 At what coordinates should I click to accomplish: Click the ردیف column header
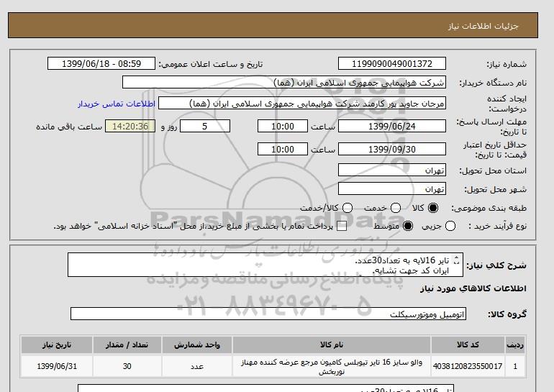tap(515, 345)
